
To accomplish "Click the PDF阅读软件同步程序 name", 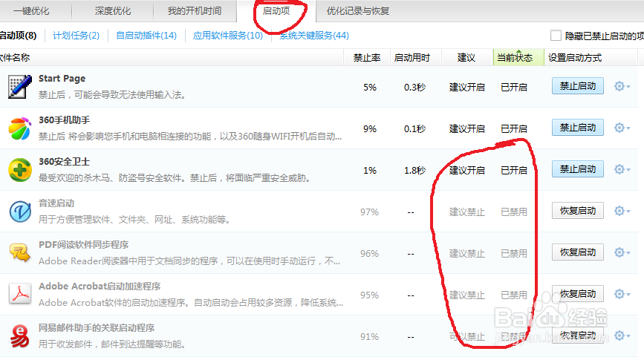I will pos(83,245).
